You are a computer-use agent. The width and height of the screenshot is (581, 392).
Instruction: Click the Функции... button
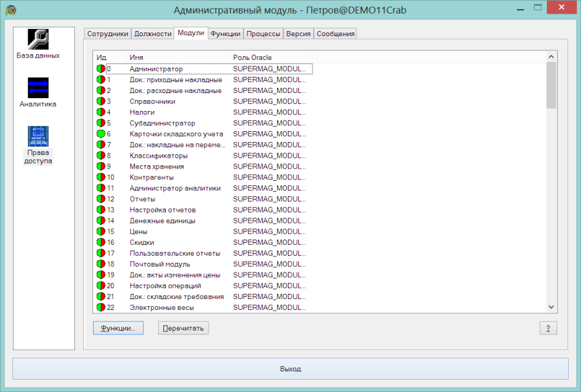(118, 328)
